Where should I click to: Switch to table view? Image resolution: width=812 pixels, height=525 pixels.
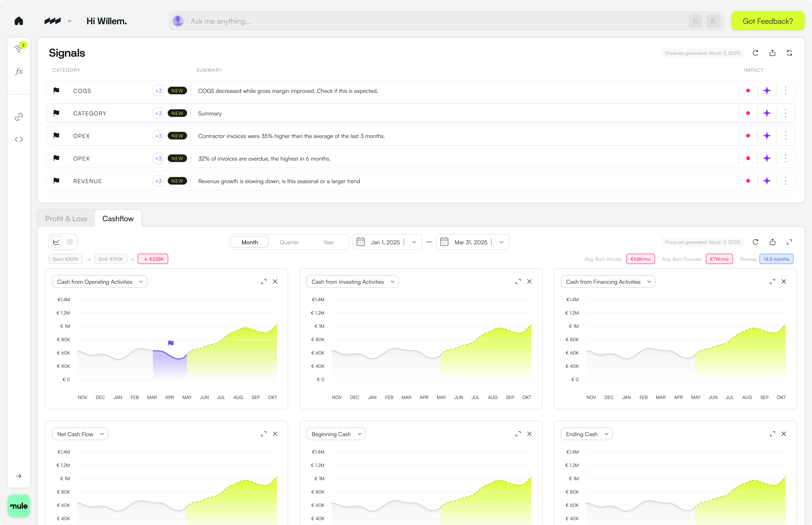tap(70, 242)
